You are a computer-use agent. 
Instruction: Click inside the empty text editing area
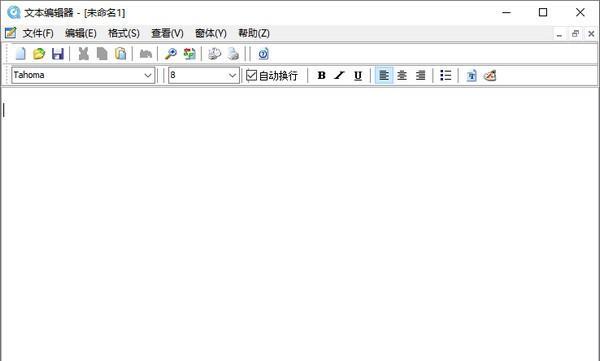[x=300, y=224]
